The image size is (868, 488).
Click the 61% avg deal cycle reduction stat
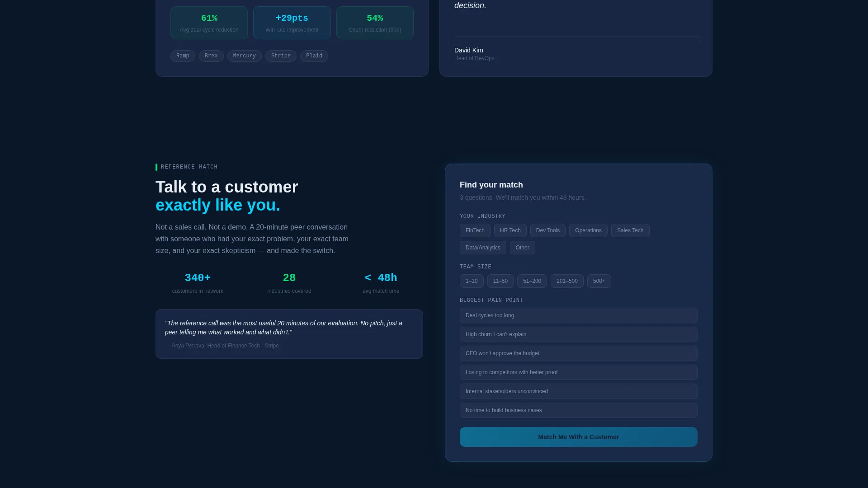[209, 23]
